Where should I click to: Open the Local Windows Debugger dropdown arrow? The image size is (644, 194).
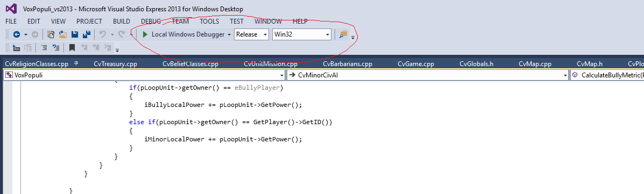(229, 34)
